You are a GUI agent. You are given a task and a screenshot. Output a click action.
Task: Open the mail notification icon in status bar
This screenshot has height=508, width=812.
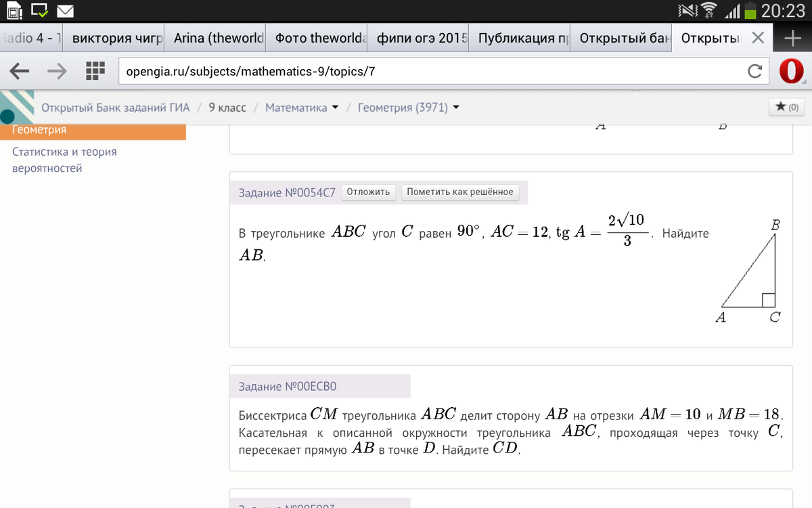pyautogui.click(x=66, y=11)
